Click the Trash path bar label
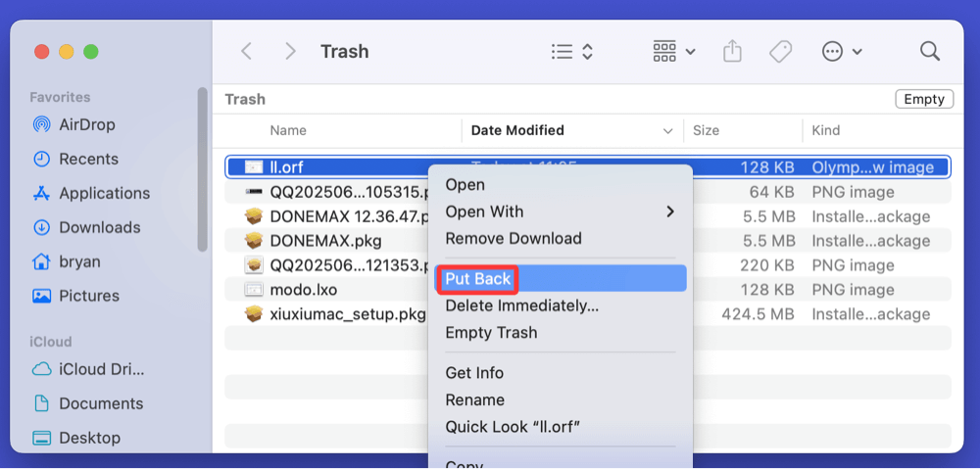 point(245,99)
